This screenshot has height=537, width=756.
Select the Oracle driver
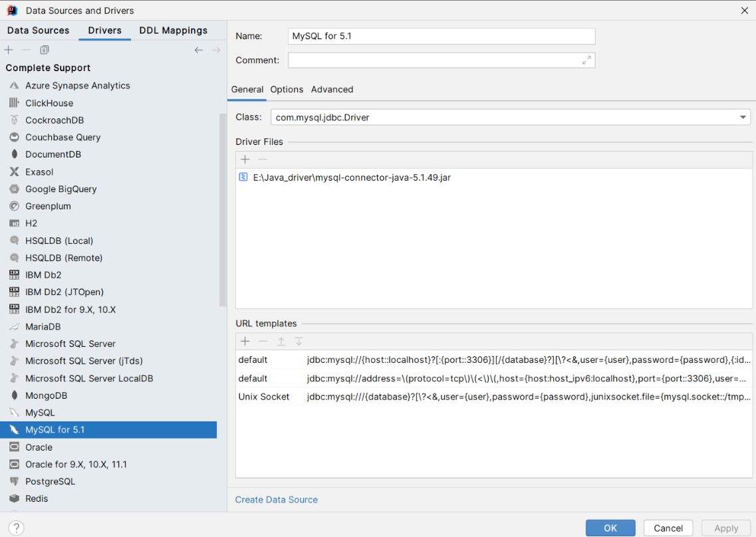pos(108,447)
